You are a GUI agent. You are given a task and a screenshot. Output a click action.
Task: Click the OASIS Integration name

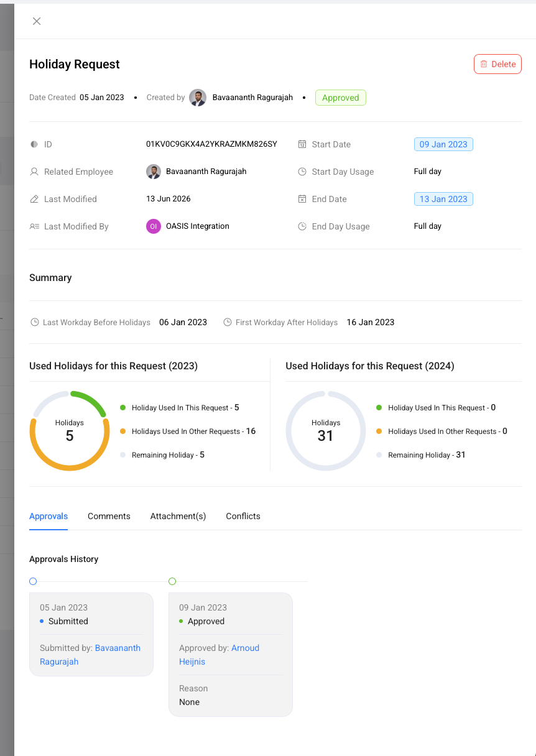tap(198, 226)
